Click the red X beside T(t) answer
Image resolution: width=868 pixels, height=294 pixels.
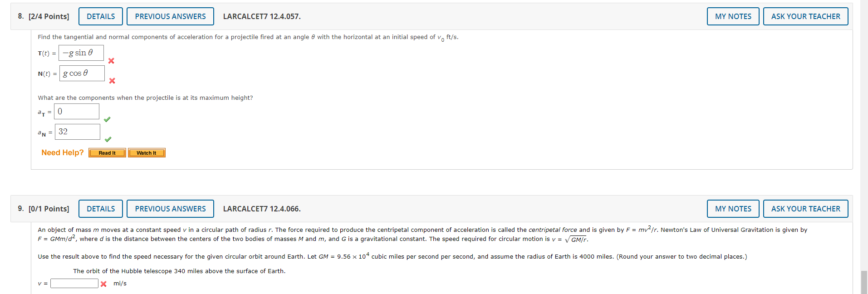pyautogui.click(x=112, y=60)
